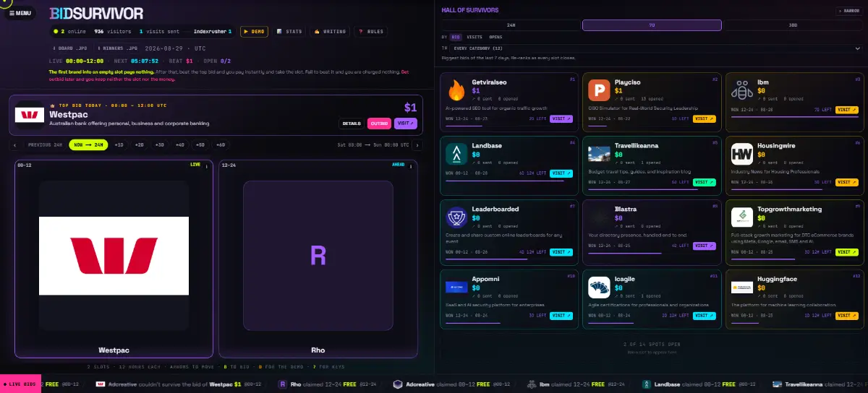Visit Topgrowthmarketing

coord(847,252)
